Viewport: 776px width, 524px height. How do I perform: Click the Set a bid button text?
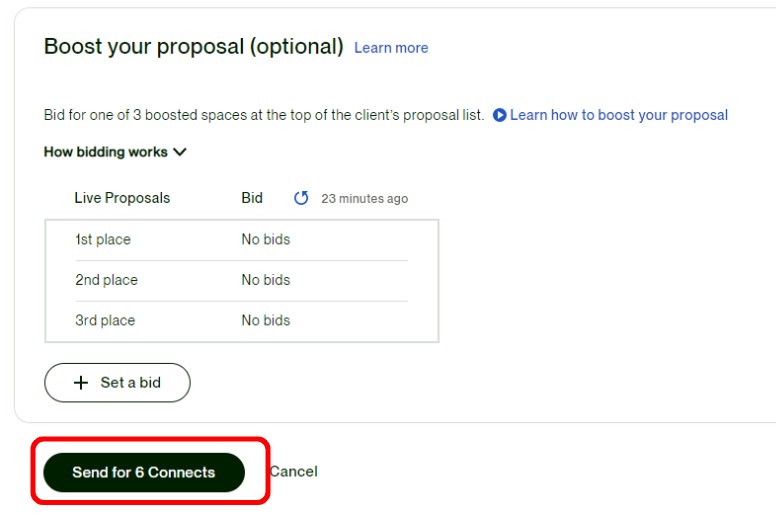tap(131, 382)
